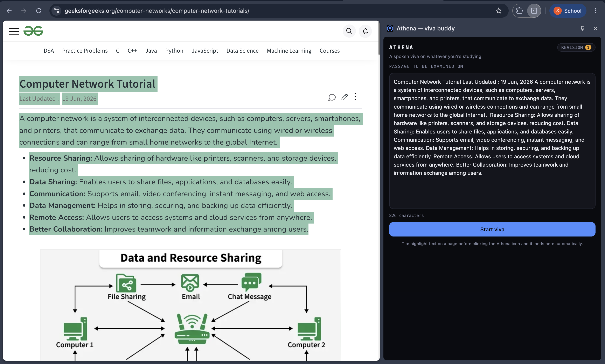Screen dimensions: 605x364
Task: Click the ATHENA title in the panel
Action: click(x=401, y=47)
